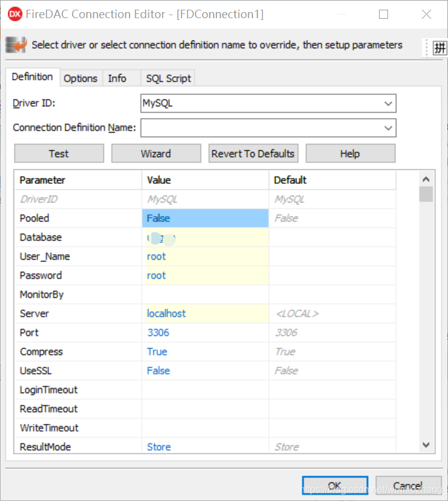Image resolution: width=448 pixels, height=501 pixels.
Task: Select the Password parameter name
Action: 41,275
